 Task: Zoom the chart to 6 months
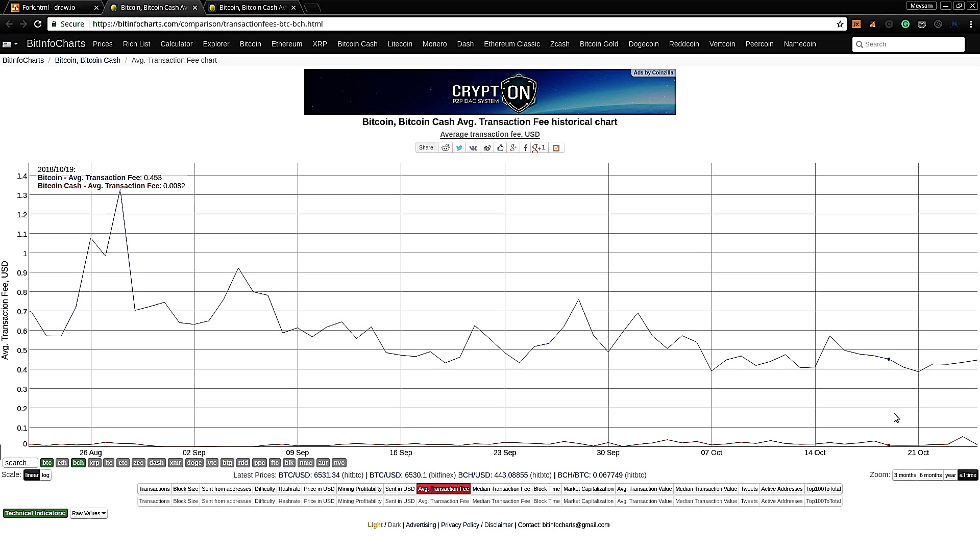pos(930,475)
